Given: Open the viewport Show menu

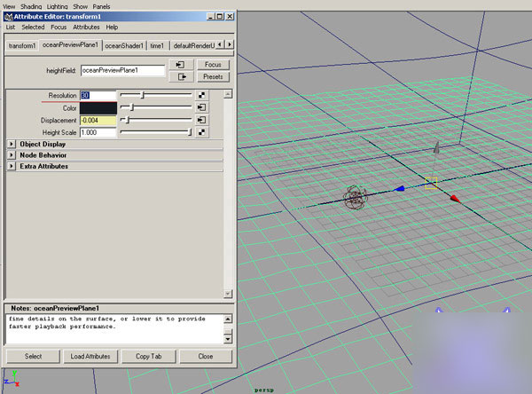Looking at the screenshot, I should (x=81, y=6).
